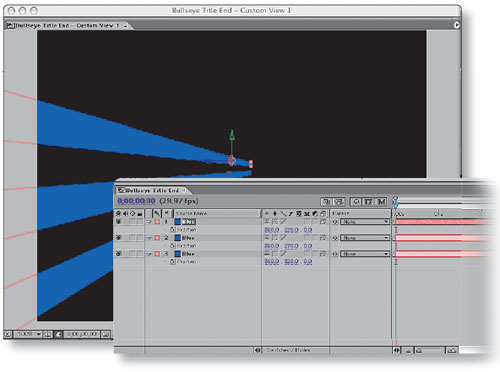The width and height of the screenshot is (500, 372).
Task: Click parent pick whip of layer 3
Action: 335,254
